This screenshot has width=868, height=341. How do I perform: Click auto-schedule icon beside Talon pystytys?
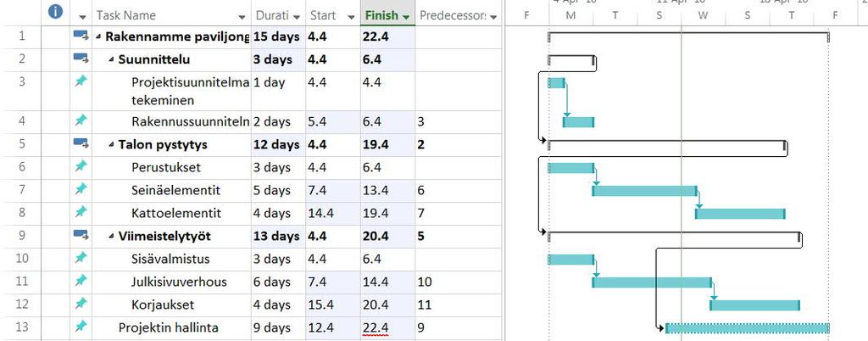[81, 144]
